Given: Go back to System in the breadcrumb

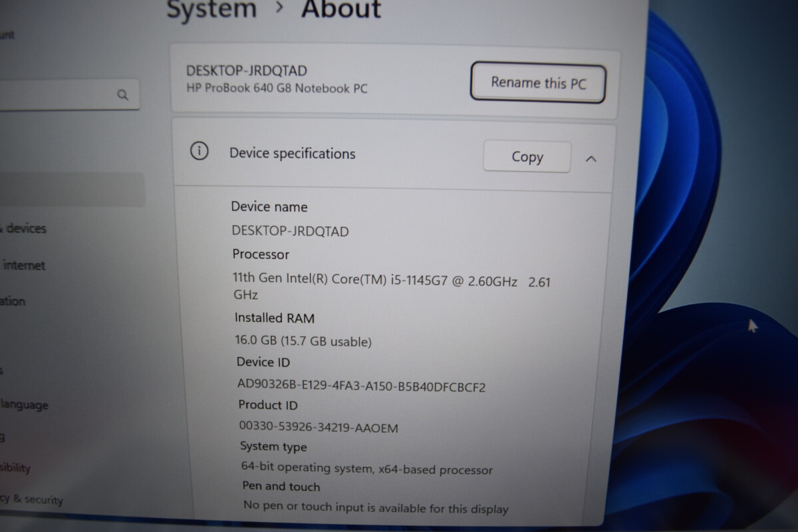Looking at the screenshot, I should [x=211, y=9].
